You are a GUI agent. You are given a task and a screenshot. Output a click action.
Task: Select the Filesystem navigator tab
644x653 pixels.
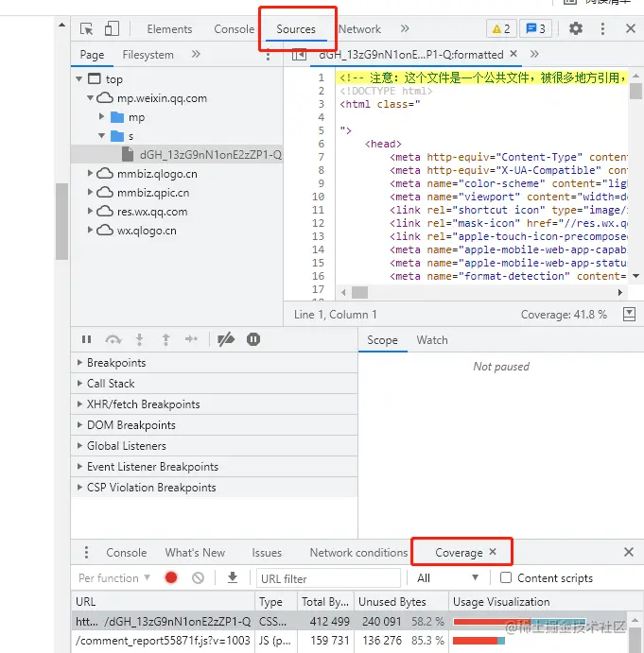click(148, 55)
